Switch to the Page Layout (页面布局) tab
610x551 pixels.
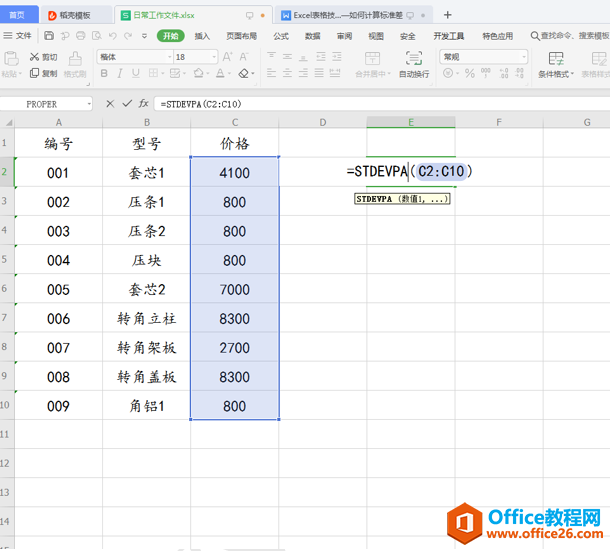point(242,36)
